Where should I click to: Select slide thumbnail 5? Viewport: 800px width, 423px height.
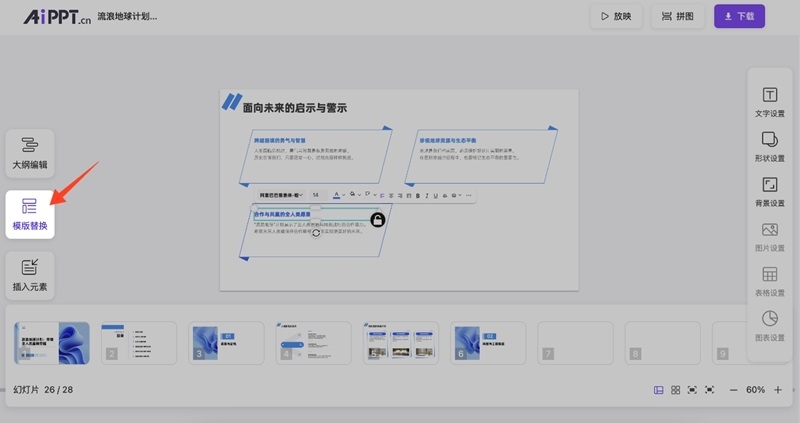point(401,343)
